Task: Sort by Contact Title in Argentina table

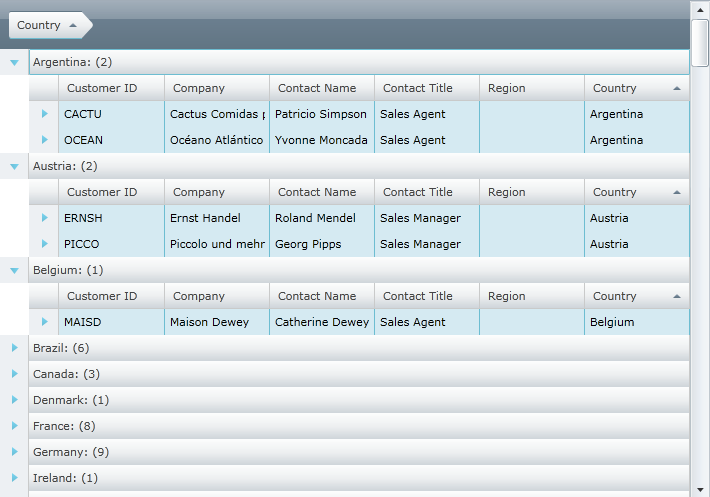Action: click(x=427, y=88)
